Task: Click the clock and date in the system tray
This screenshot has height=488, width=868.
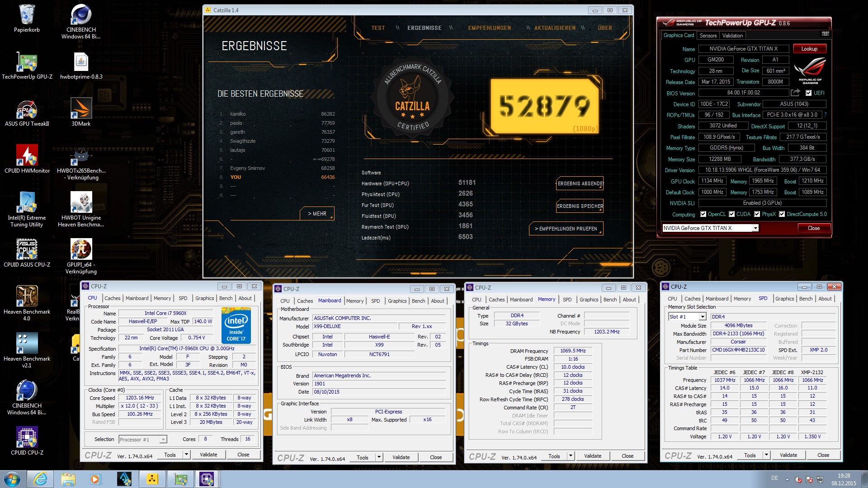Action: 844,479
